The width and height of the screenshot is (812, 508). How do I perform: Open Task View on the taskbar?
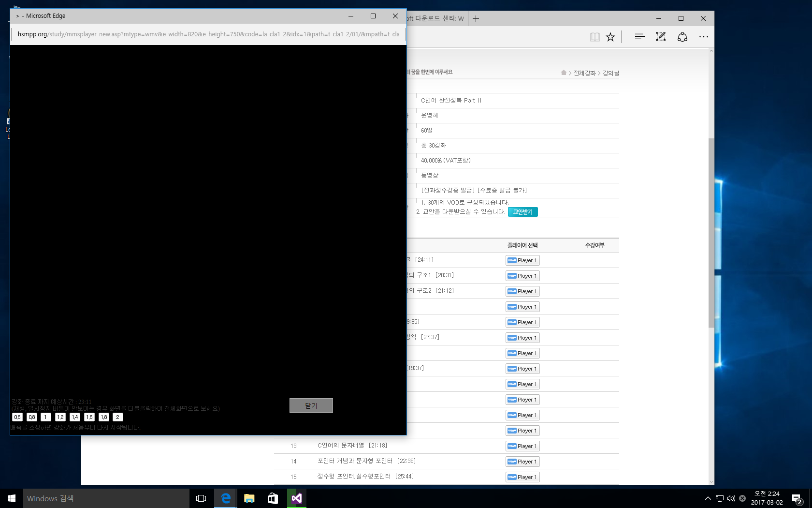[x=201, y=498]
